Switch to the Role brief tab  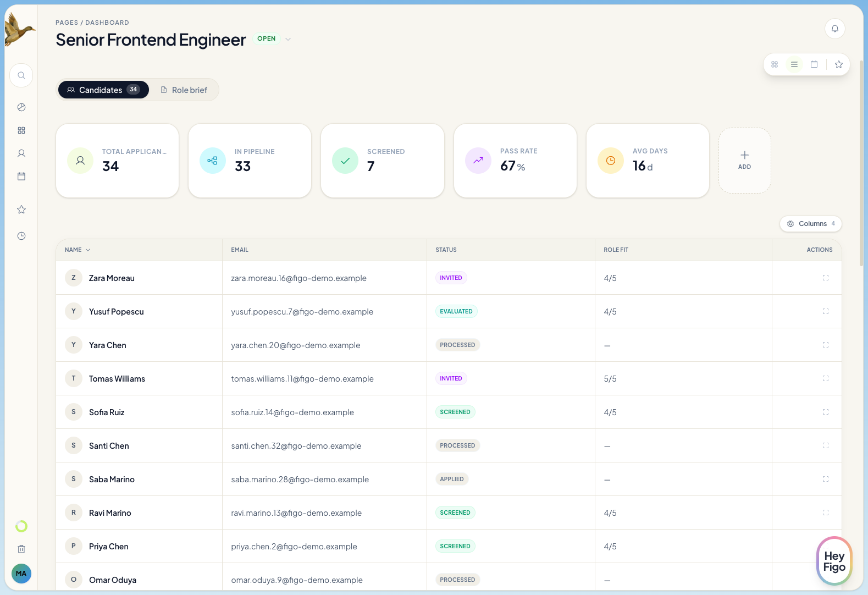(x=184, y=90)
